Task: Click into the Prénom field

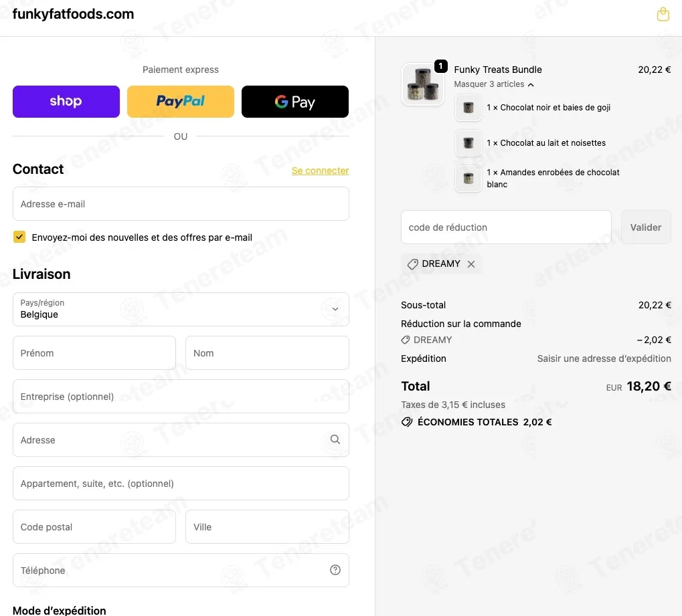Action: coord(94,353)
